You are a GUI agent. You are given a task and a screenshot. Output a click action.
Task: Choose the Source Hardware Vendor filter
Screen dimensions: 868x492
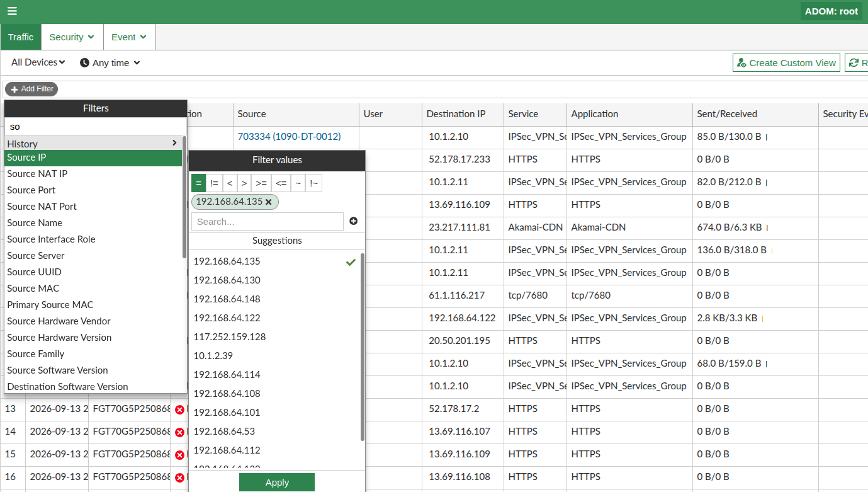(93, 321)
